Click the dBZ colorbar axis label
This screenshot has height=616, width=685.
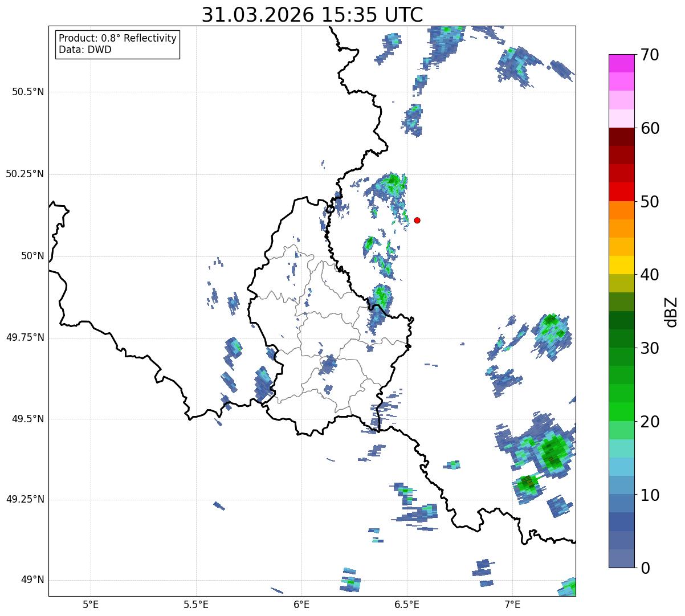(x=671, y=311)
